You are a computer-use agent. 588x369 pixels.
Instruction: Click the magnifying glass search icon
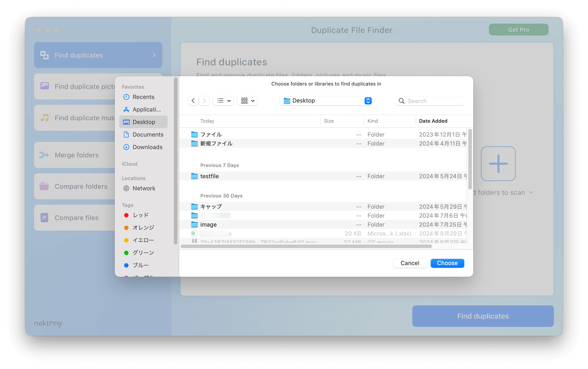[402, 101]
